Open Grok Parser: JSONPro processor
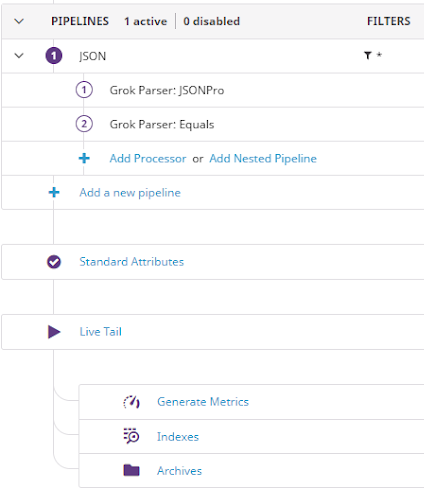 (x=167, y=90)
